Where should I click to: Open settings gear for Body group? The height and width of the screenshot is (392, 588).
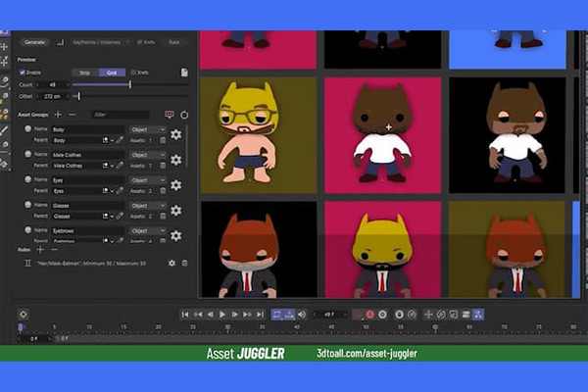(x=175, y=134)
